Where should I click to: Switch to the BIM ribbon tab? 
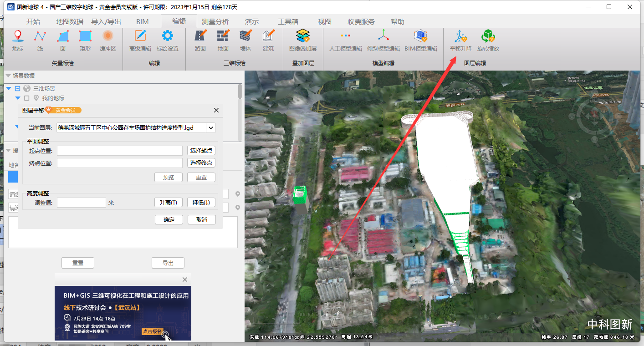143,21
